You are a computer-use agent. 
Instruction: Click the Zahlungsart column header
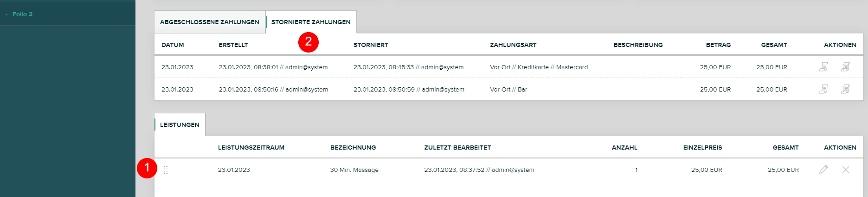pos(513,45)
